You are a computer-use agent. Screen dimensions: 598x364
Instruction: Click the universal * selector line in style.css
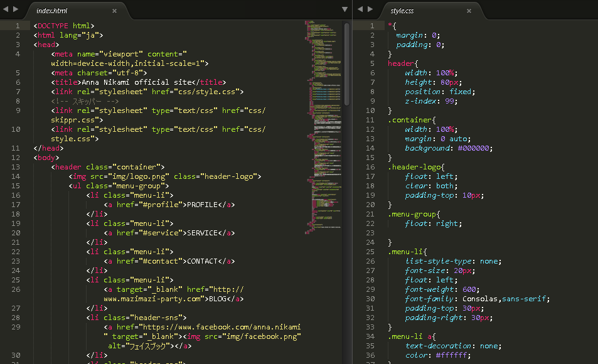(392, 26)
